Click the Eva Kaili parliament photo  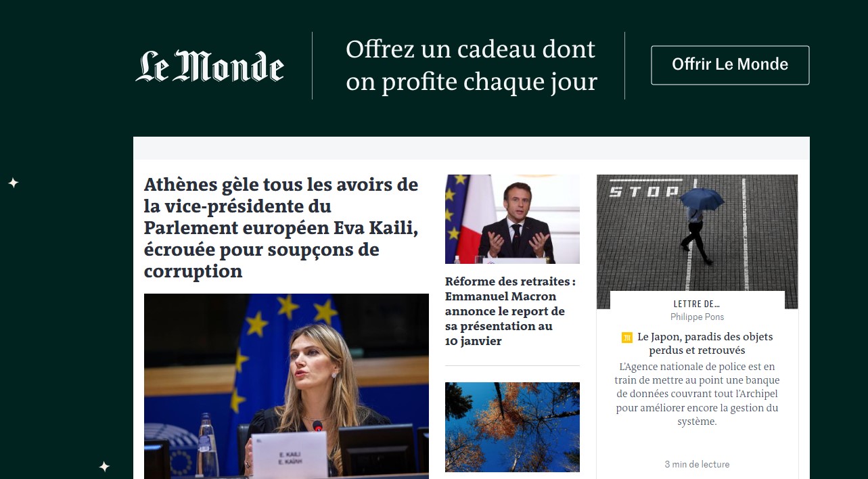[x=286, y=386]
